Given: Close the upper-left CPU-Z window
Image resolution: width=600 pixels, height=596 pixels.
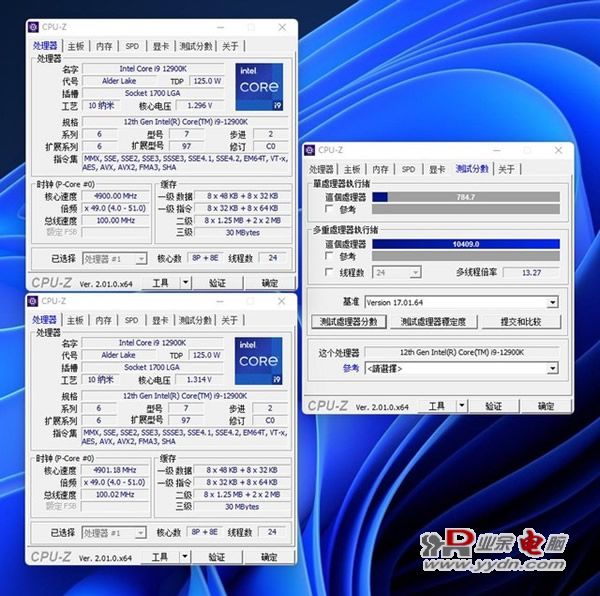Looking at the screenshot, I should [282, 27].
